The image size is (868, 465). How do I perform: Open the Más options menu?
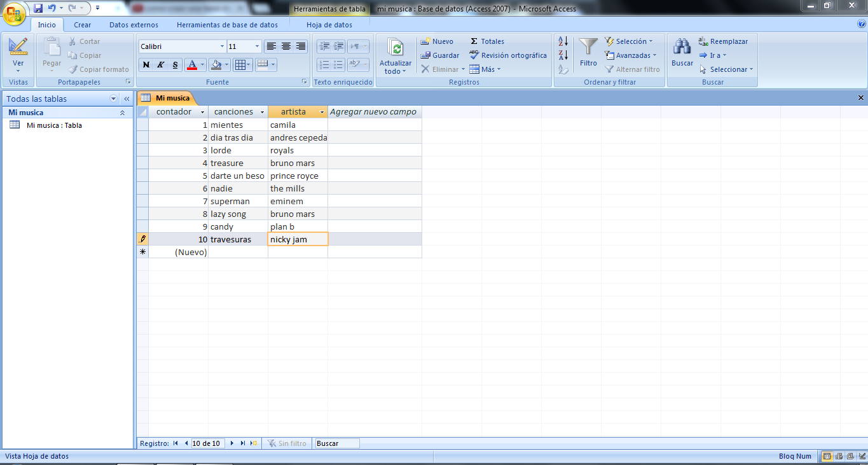[x=485, y=69]
